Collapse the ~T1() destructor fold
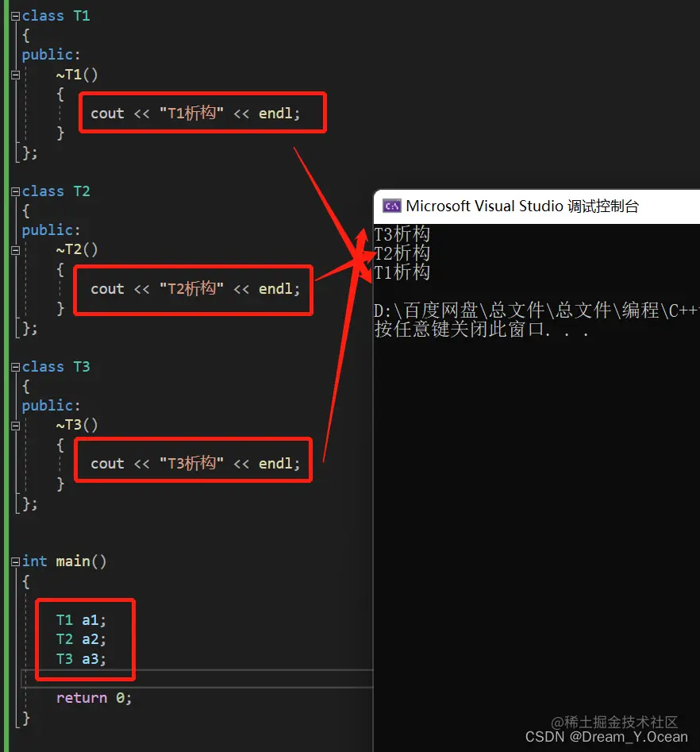The height and width of the screenshot is (752, 700). (15, 75)
